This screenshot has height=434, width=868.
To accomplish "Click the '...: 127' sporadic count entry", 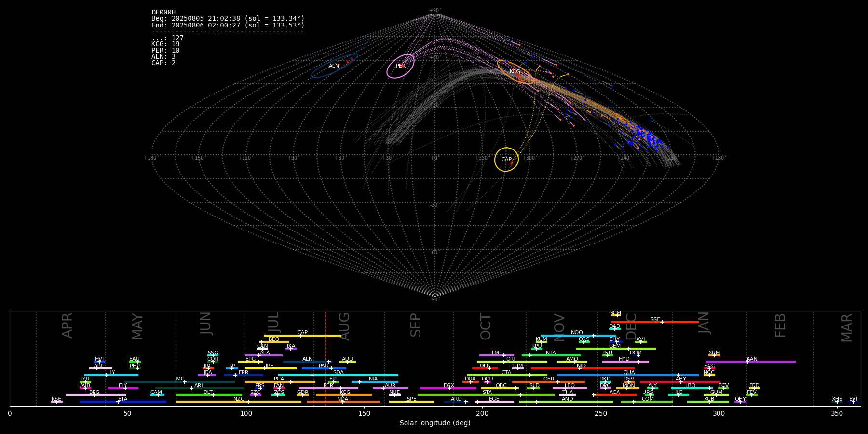I will pos(167,38).
